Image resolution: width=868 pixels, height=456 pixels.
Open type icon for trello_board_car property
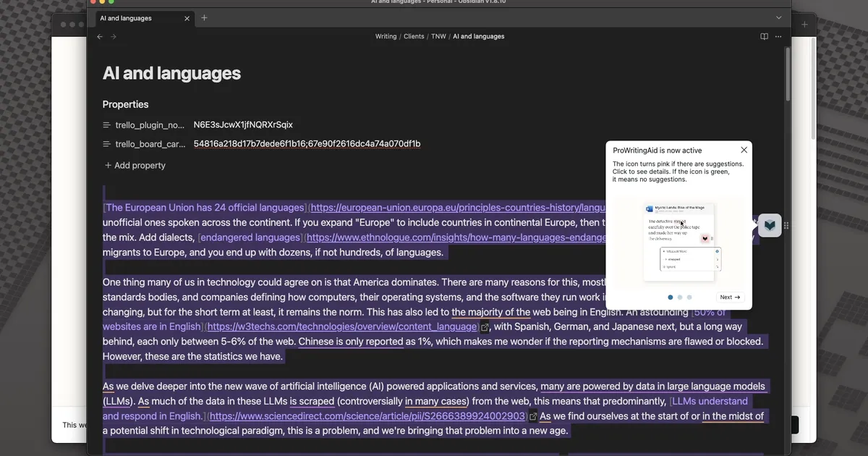tap(107, 144)
